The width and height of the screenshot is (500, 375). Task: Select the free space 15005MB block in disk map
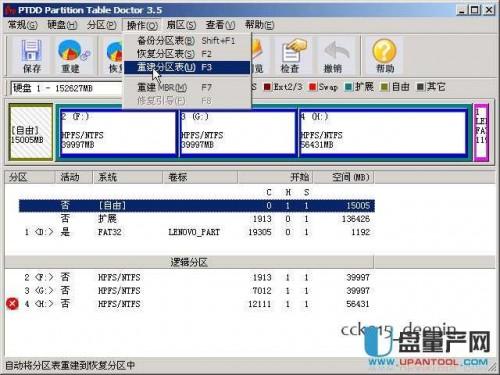coord(30,132)
